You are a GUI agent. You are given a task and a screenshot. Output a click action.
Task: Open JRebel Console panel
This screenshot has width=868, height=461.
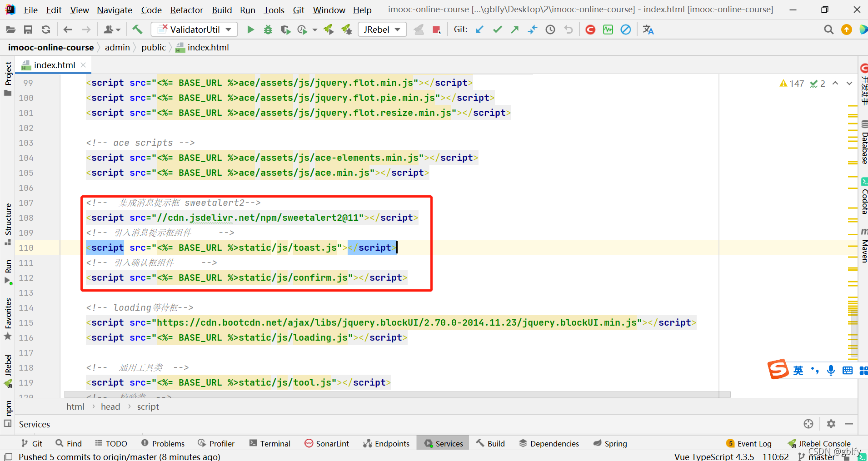[x=819, y=443]
